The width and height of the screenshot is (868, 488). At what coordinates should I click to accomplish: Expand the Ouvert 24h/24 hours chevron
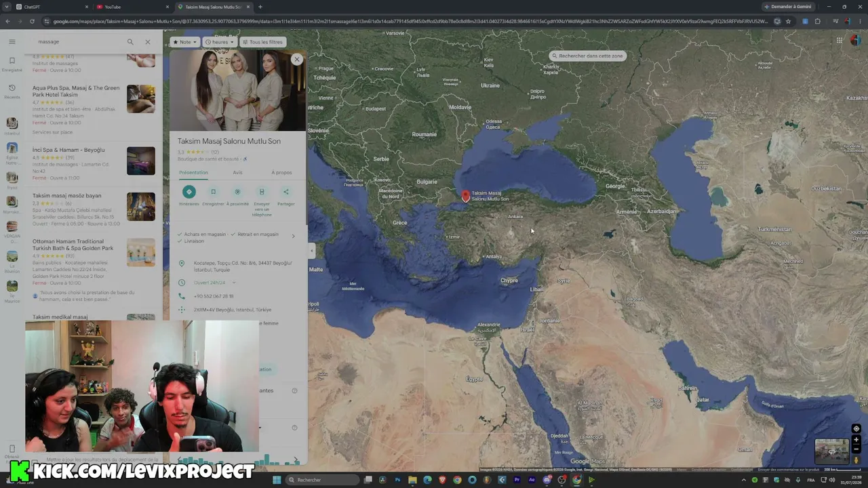coord(234,283)
